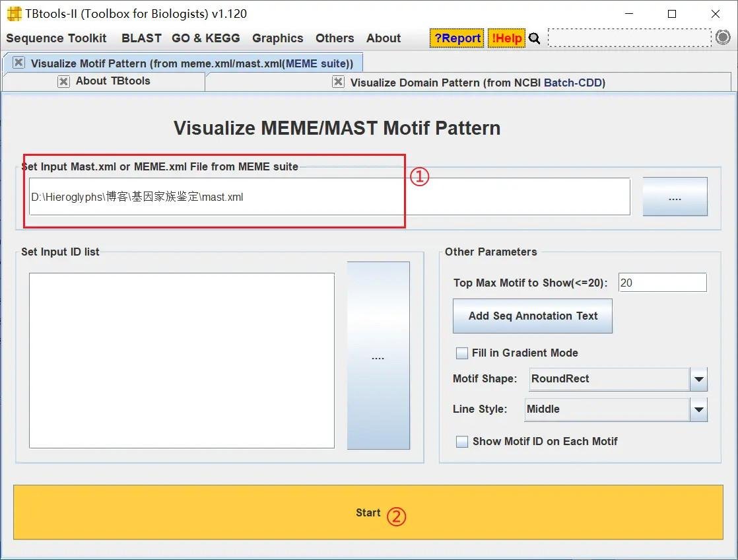Click the magnifier search icon

tap(534, 38)
